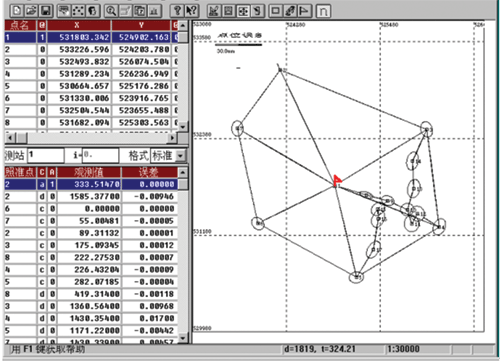Select the rectangle tool icon

coord(276,10)
